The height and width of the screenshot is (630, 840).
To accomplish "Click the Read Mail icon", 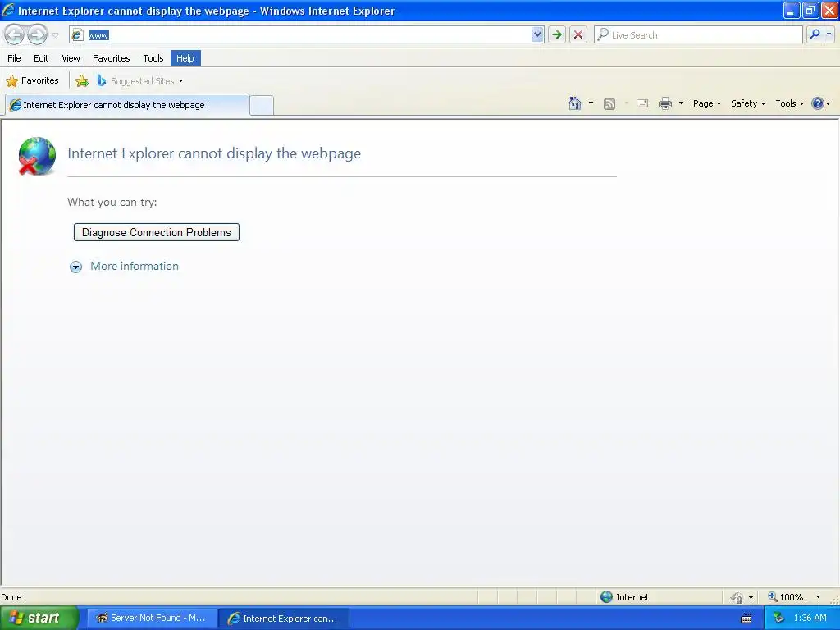I will [642, 103].
